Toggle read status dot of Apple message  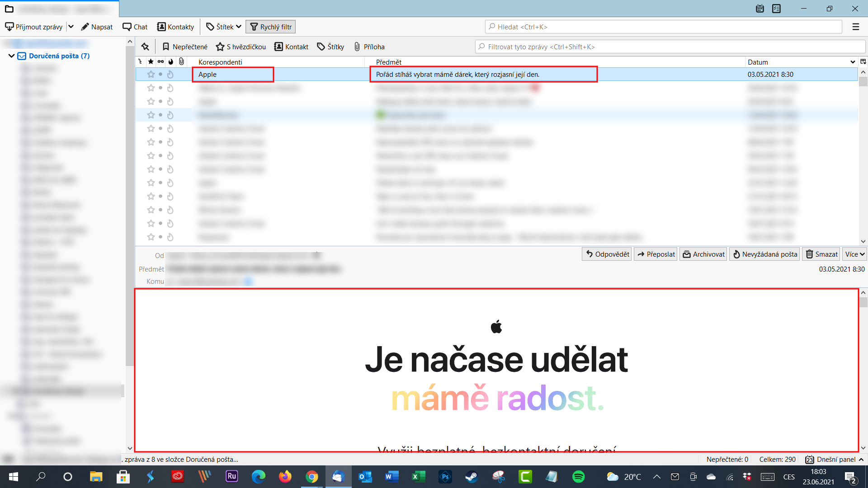click(160, 74)
